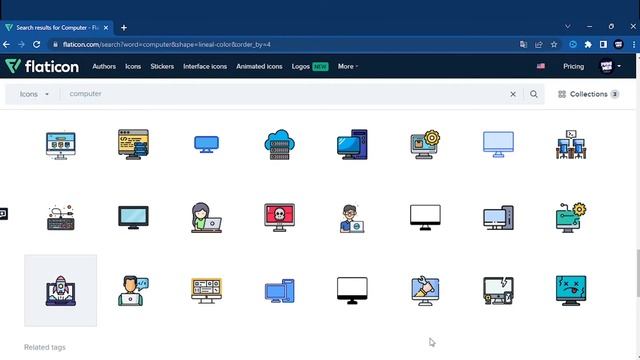The height and width of the screenshot is (360, 640).
Task: Click the Flaticon logo
Action: (42, 66)
